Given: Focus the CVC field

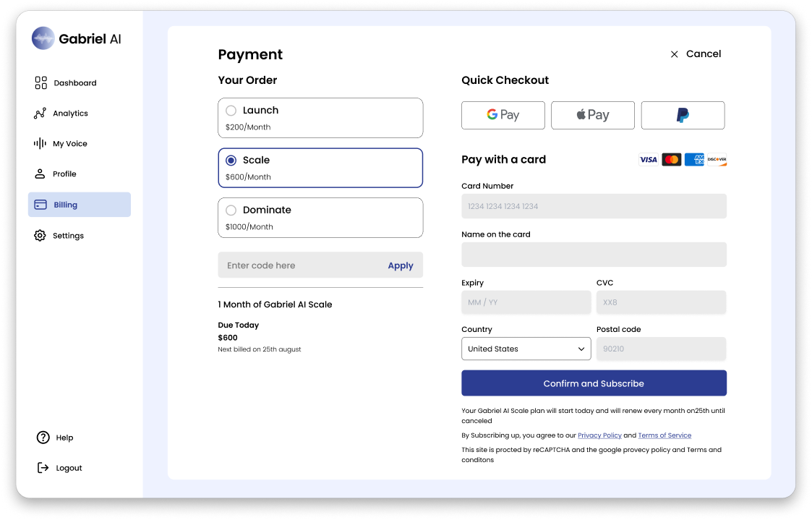Looking at the screenshot, I should (662, 302).
